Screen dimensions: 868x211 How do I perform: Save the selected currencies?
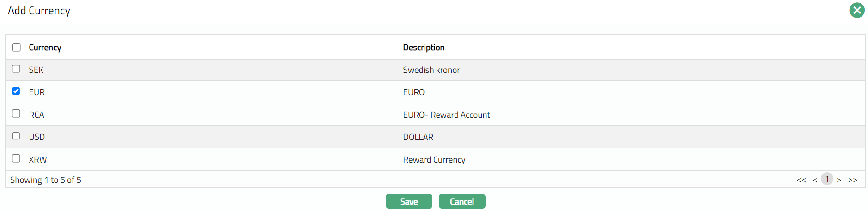click(x=409, y=201)
